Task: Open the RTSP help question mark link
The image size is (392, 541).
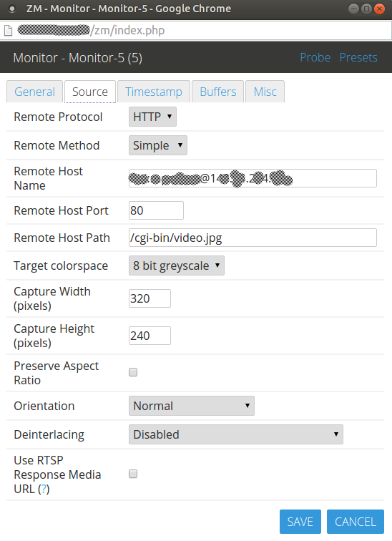Action: coord(44,489)
